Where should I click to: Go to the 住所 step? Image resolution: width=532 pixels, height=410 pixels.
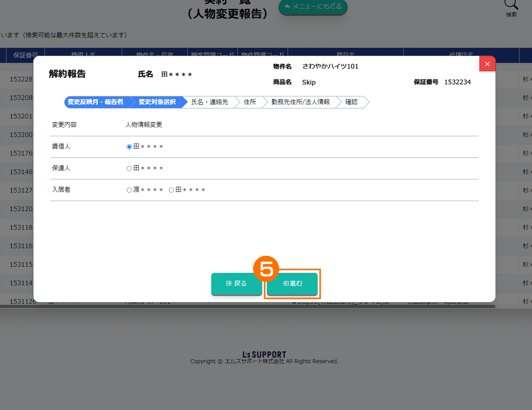(x=250, y=102)
